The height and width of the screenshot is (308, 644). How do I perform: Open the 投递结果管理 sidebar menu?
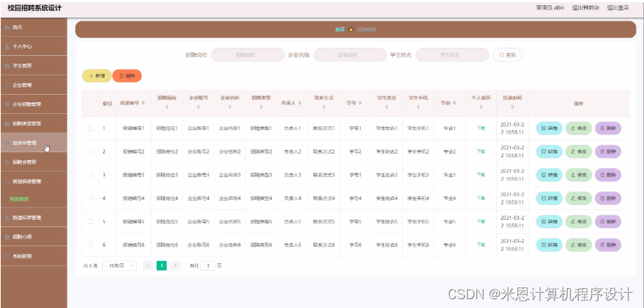click(34, 218)
